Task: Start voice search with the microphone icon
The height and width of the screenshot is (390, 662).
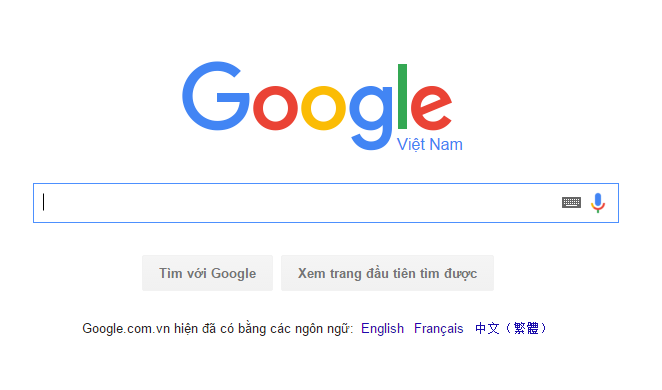Action: pos(598,203)
